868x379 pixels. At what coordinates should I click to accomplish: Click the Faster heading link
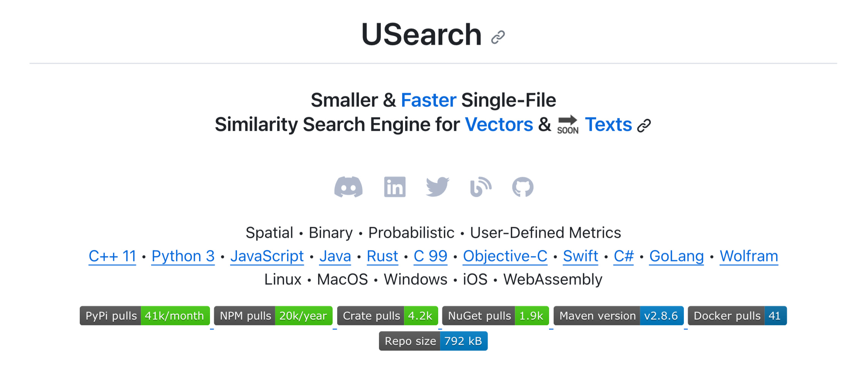(x=429, y=101)
